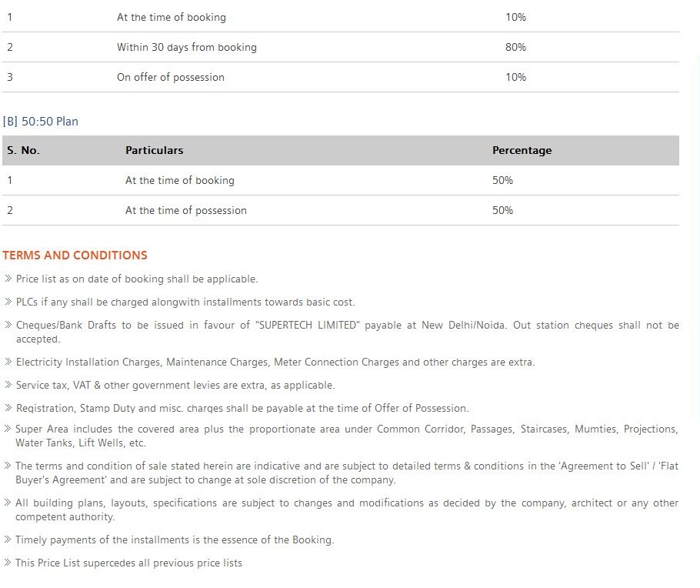
Task: Click the bullet icon next to "Service tax, VAT"
Action: click(x=8, y=385)
